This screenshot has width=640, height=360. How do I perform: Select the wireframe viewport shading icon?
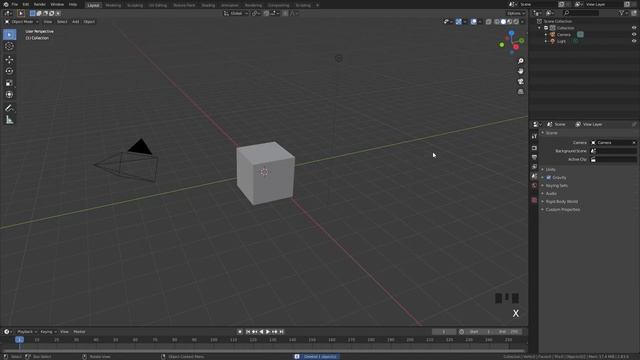click(x=497, y=22)
